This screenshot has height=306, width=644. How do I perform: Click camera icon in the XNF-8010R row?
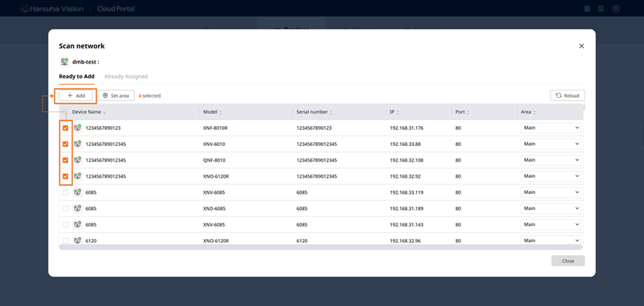[77, 128]
